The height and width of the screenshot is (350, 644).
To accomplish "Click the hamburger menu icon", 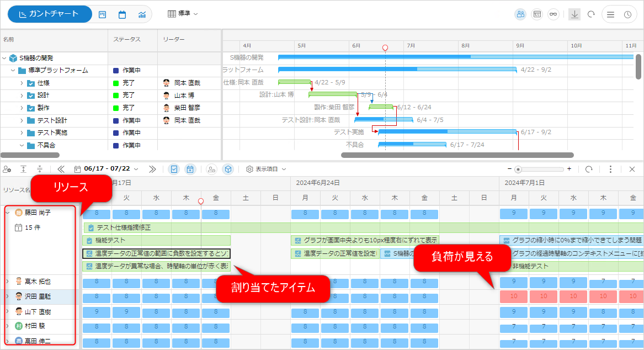I will tap(611, 14).
